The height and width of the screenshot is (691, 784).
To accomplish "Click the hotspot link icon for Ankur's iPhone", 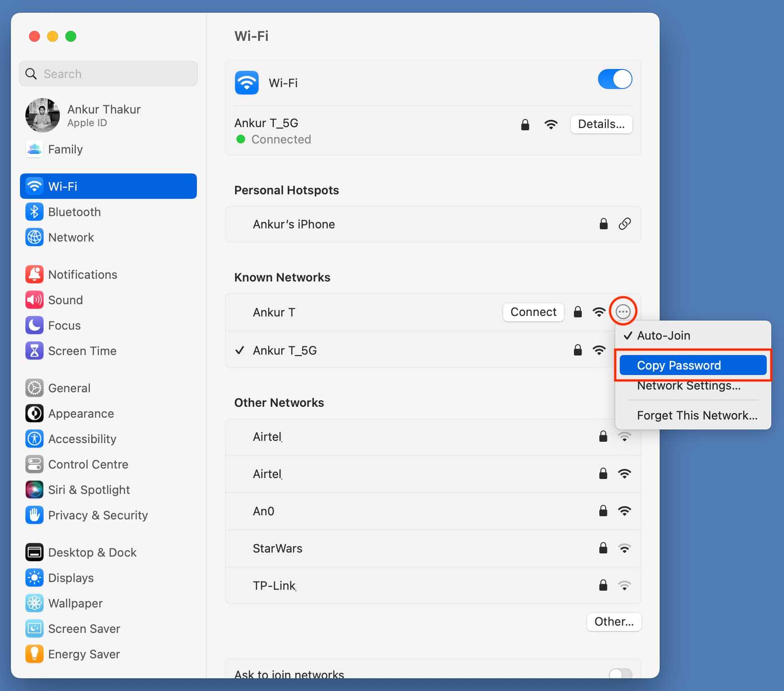I will click(624, 224).
